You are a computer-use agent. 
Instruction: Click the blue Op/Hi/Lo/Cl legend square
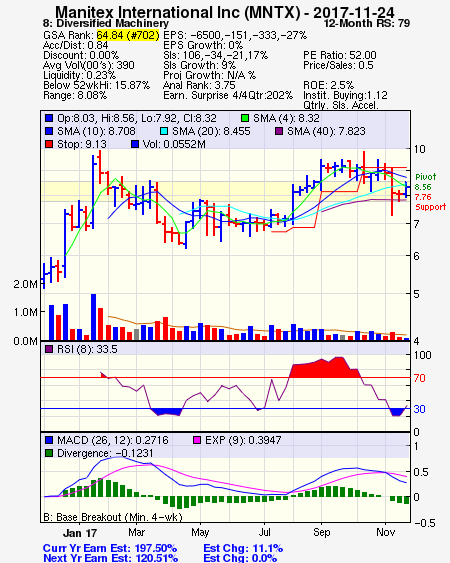(49, 118)
